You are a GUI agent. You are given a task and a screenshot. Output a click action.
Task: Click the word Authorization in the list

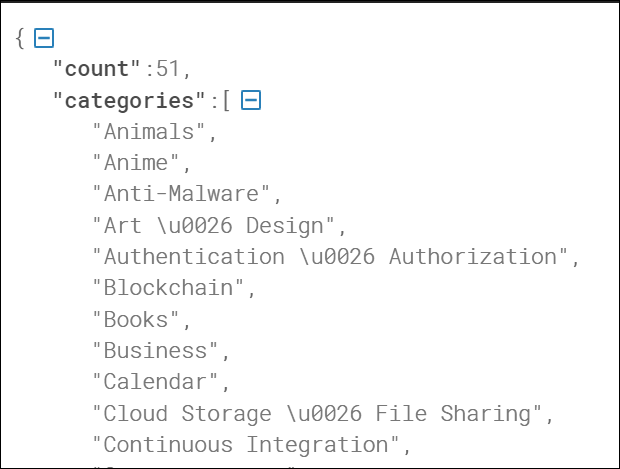473,256
